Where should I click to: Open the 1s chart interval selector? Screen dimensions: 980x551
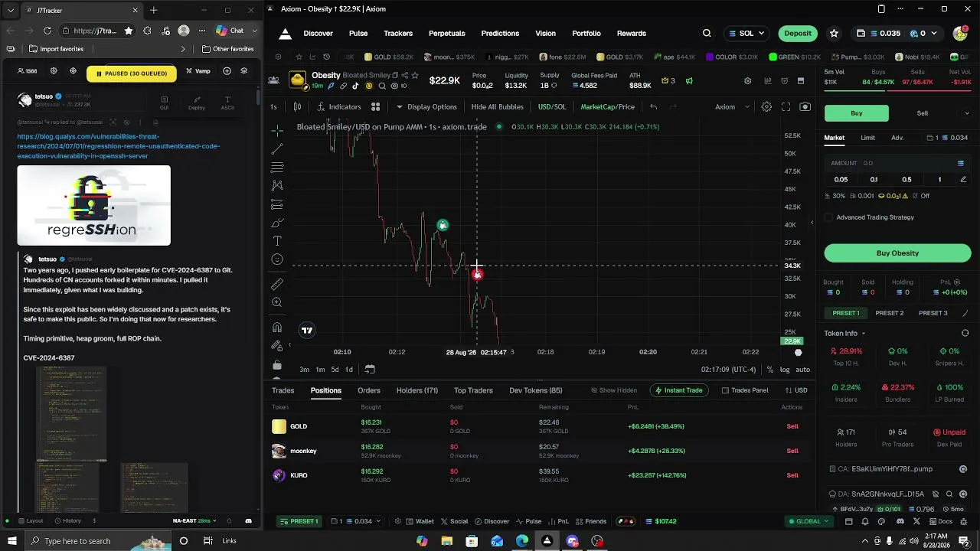tap(273, 107)
